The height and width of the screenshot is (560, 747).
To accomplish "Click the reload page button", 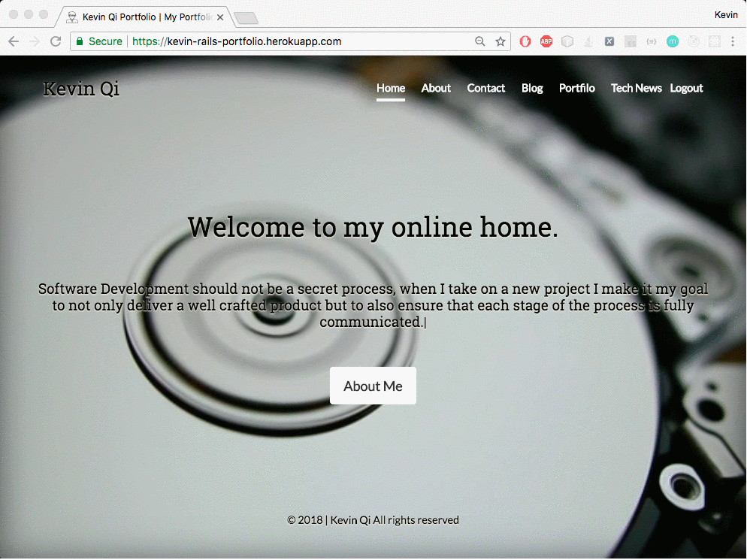I will tap(56, 42).
